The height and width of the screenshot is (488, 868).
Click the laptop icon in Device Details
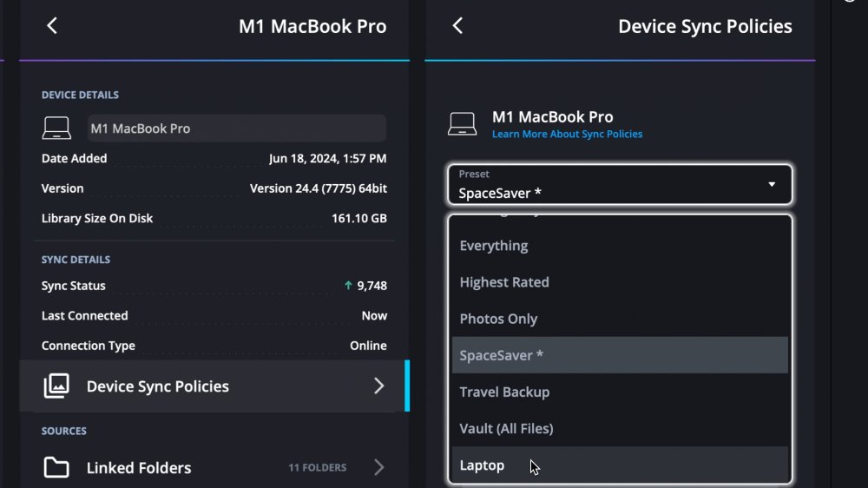click(56, 129)
